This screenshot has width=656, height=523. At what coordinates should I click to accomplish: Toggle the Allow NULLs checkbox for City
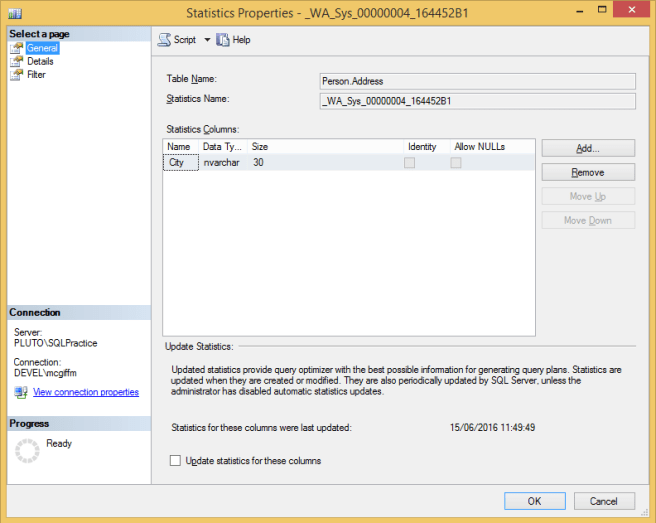click(x=456, y=163)
